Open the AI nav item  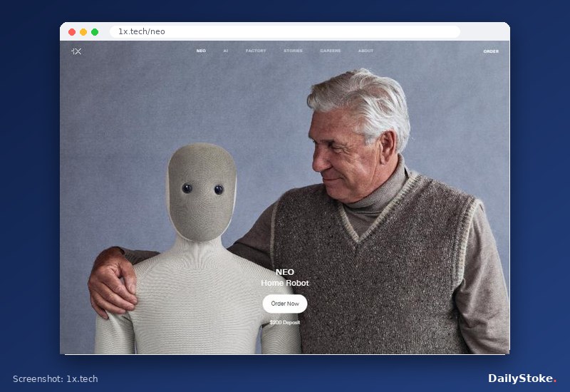pyautogui.click(x=226, y=51)
